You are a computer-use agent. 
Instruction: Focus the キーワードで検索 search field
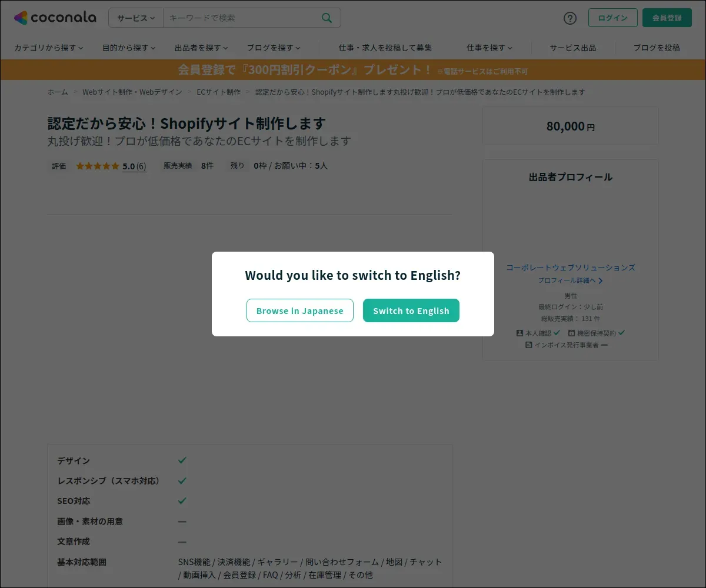coord(241,18)
